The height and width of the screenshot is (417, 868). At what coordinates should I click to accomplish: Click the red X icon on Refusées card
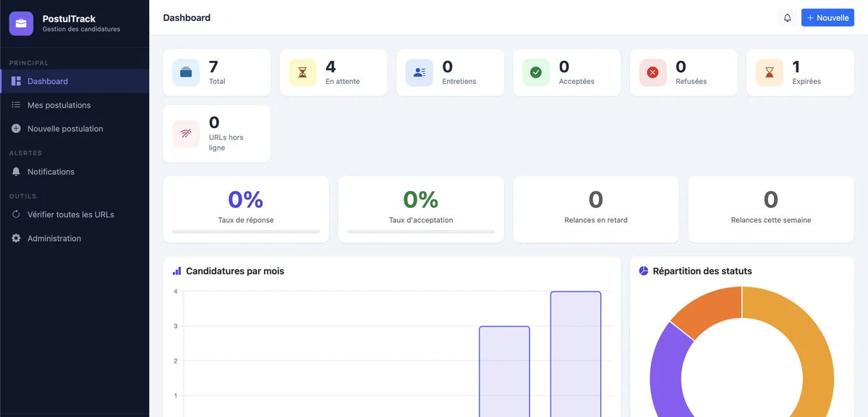point(652,72)
